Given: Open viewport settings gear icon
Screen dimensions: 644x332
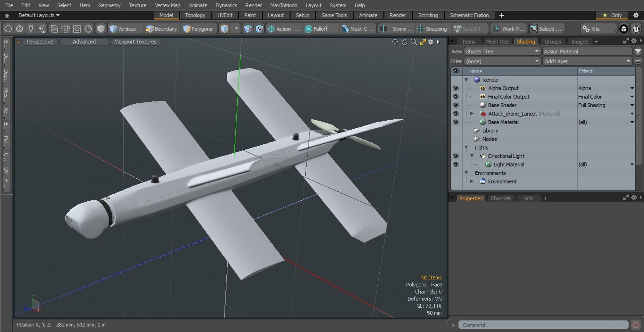Looking at the screenshot, I should coord(431,42).
